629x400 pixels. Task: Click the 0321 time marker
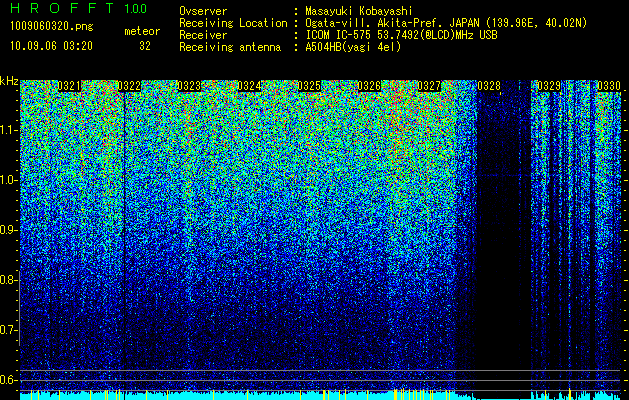pyautogui.click(x=69, y=86)
